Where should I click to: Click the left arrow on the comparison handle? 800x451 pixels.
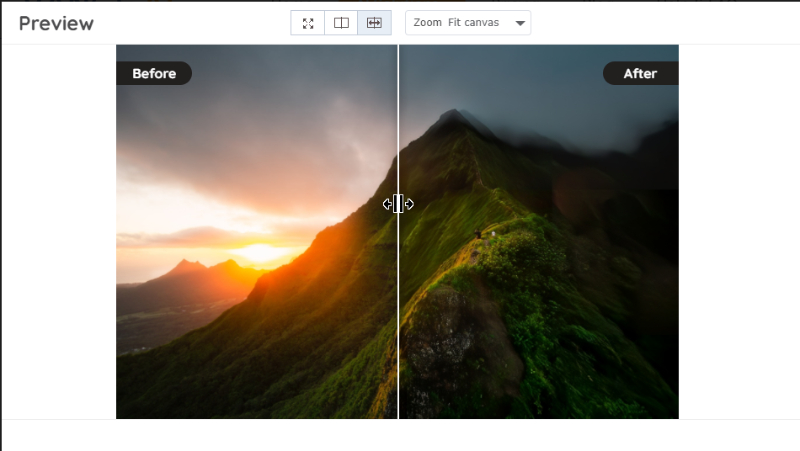coord(387,204)
